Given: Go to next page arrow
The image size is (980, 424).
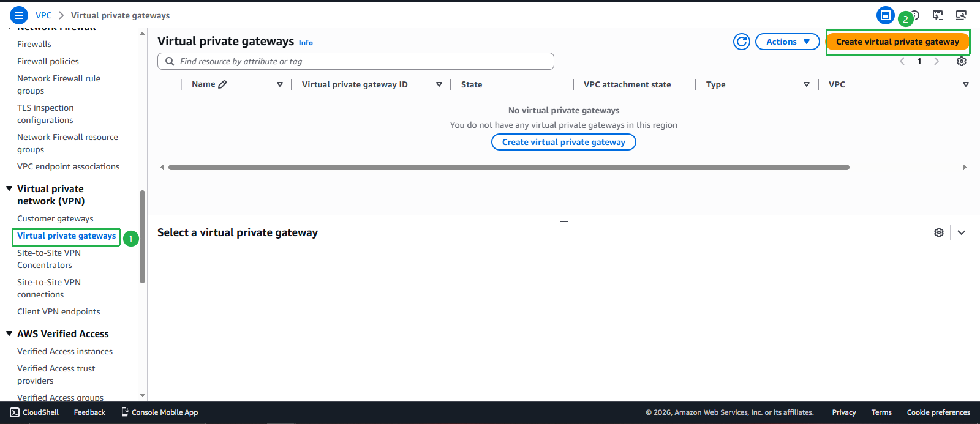Looking at the screenshot, I should click(x=936, y=61).
